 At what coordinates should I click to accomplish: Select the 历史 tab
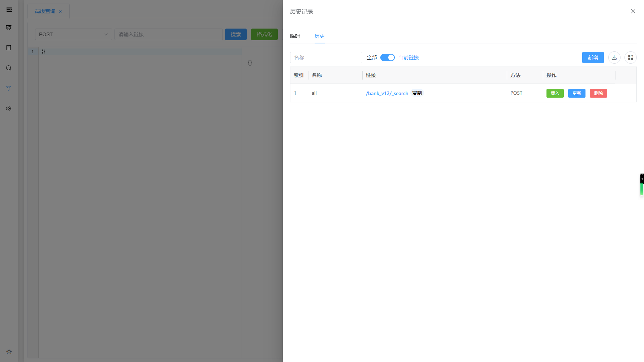coord(320,36)
